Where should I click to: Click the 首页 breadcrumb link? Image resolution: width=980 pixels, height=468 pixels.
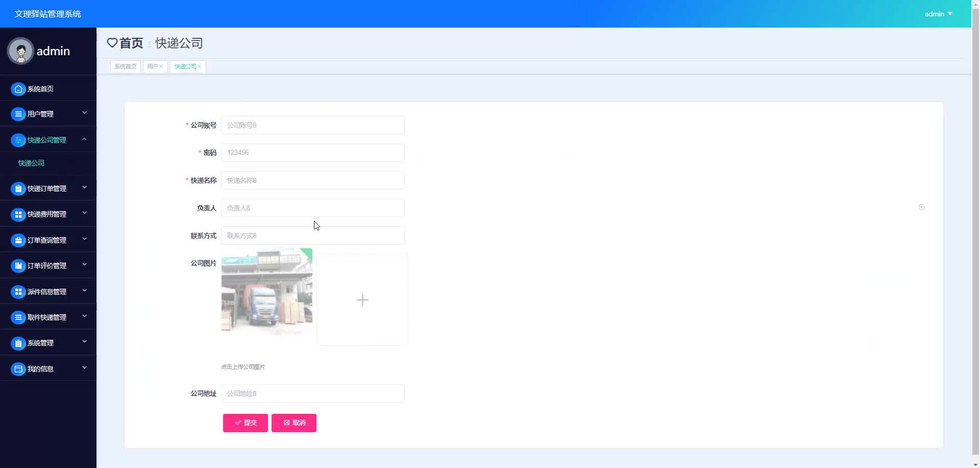[131, 43]
